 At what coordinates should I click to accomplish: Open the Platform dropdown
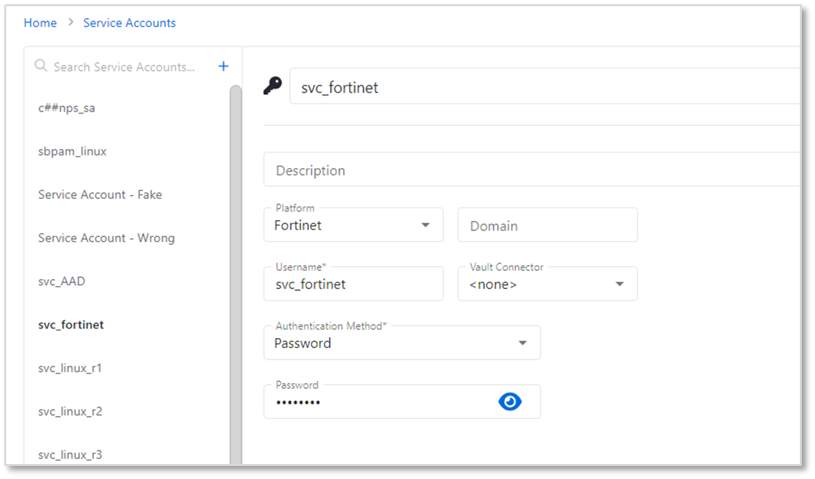point(426,226)
